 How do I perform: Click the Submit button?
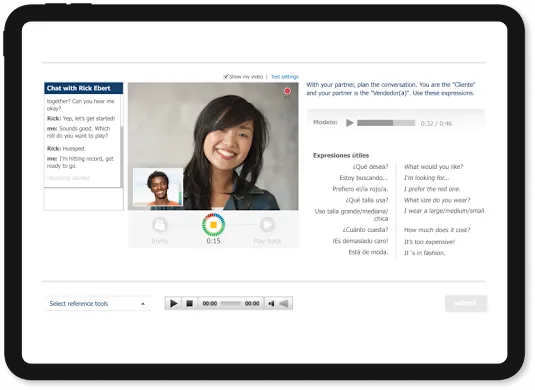[466, 303]
